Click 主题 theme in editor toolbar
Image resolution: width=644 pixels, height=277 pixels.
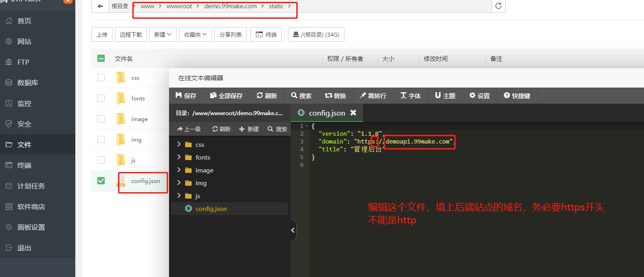point(445,95)
